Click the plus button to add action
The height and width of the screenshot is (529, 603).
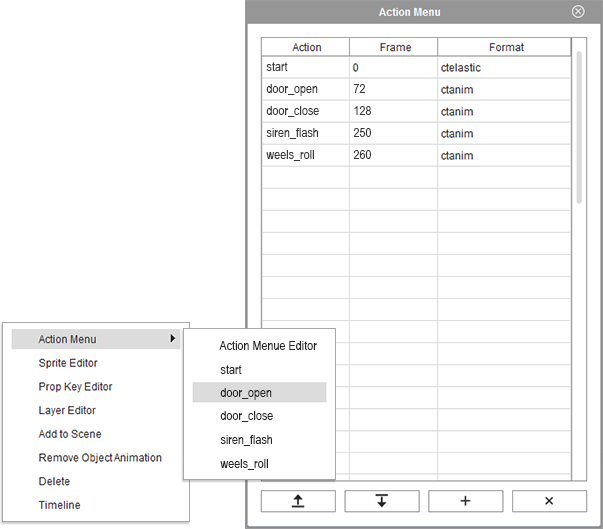point(465,500)
